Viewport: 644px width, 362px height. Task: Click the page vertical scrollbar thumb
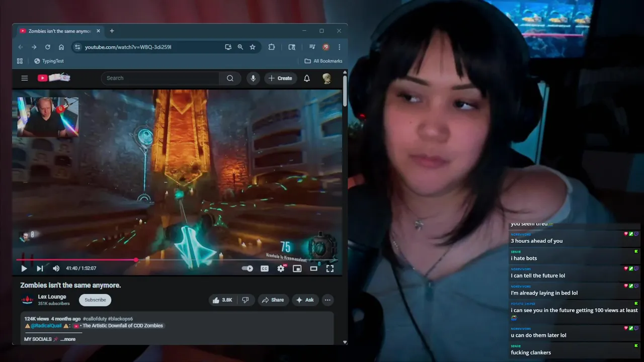[x=345, y=90]
